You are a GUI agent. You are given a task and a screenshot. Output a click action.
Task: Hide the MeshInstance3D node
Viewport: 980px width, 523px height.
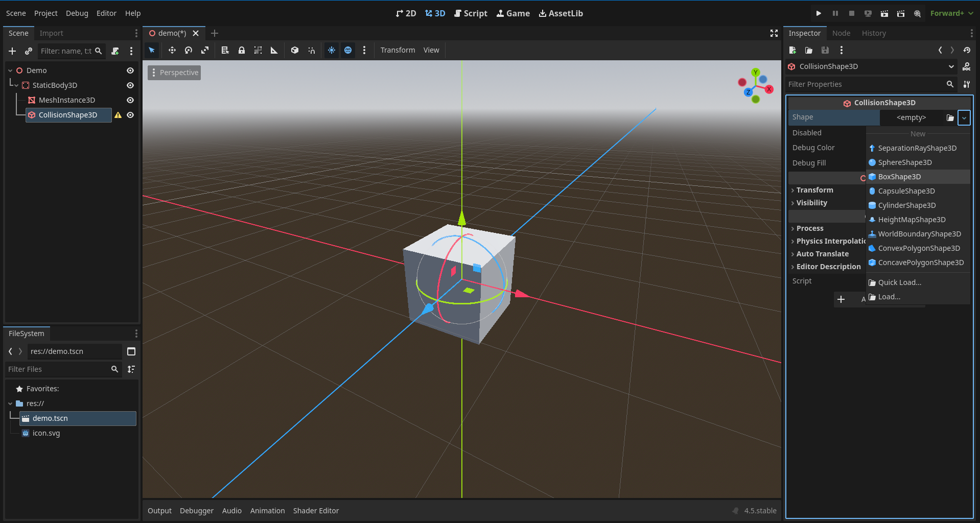click(x=130, y=100)
